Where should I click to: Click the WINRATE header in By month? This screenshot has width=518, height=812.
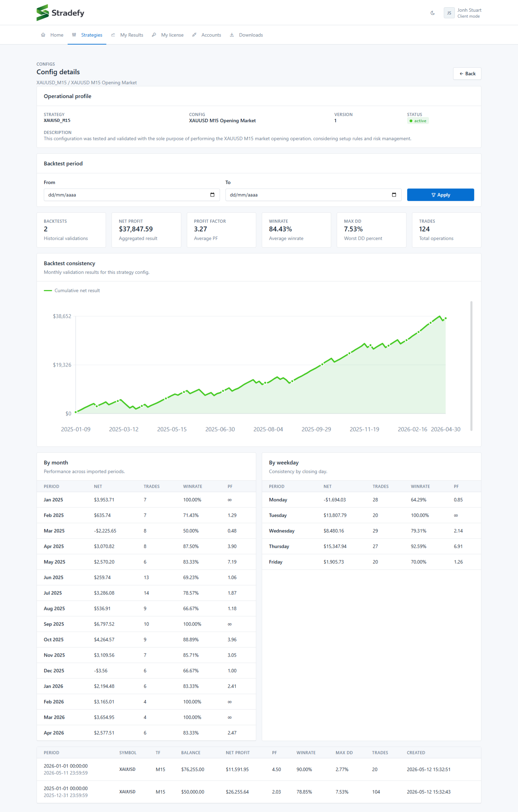193,486
